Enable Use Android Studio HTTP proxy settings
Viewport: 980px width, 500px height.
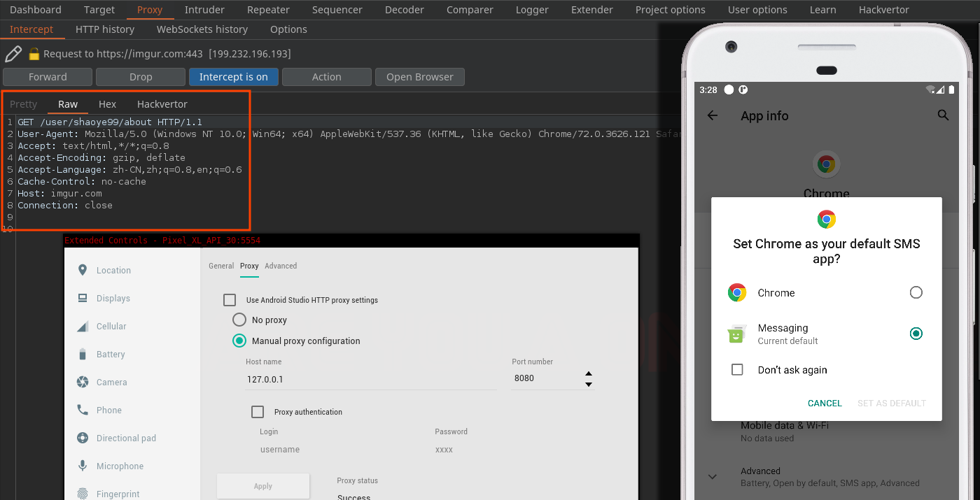tap(230, 300)
